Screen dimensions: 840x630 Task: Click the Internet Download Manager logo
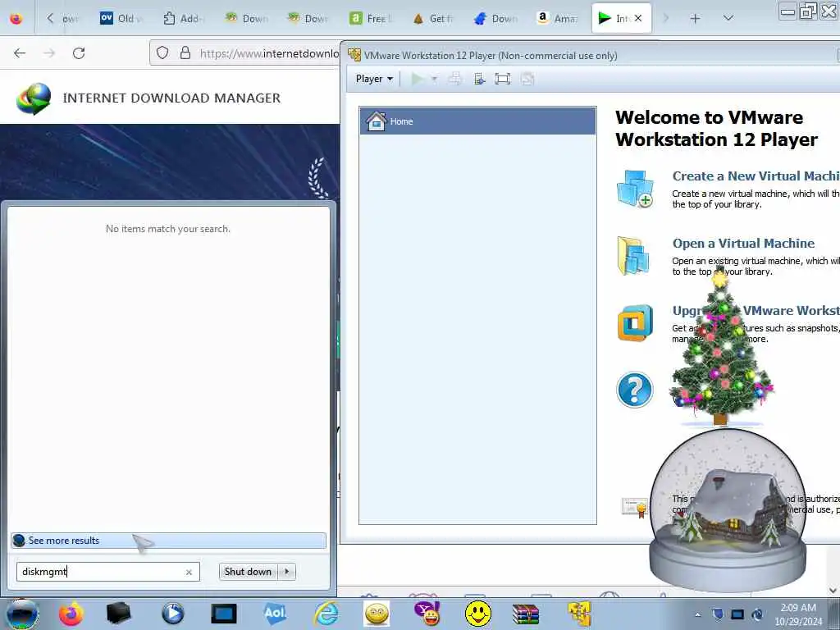[x=34, y=98]
